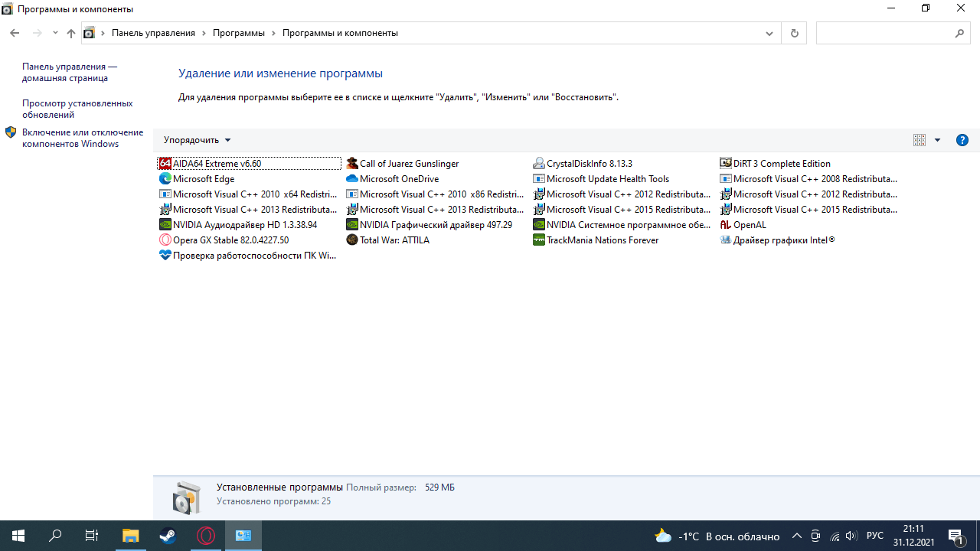
Task: Select the NVIDIA Аудиодрайвер HD icon
Action: (x=165, y=224)
